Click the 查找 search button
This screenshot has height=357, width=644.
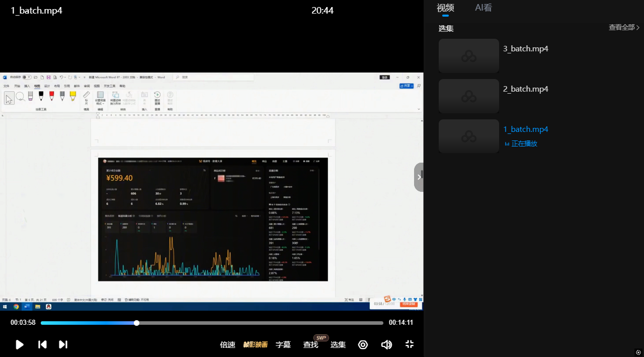310,345
